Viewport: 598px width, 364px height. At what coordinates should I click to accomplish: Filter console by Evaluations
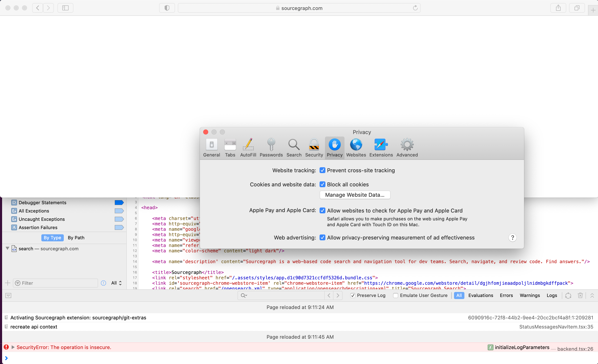coord(481,295)
